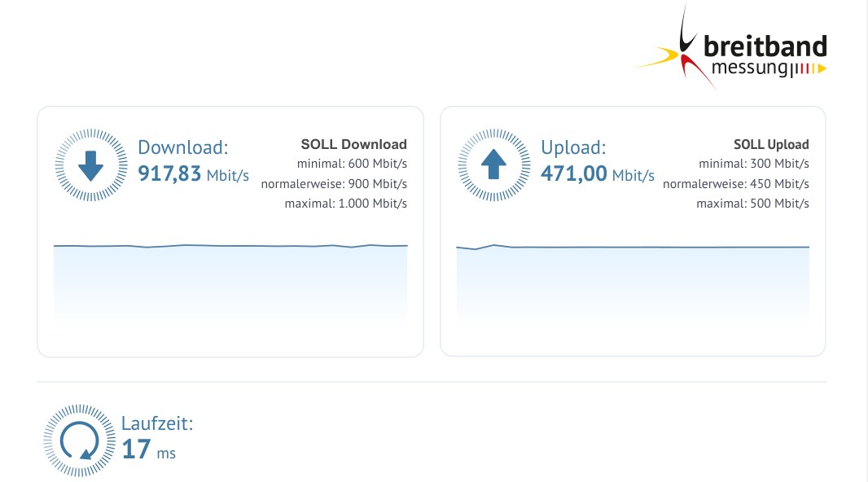Viewport: 868px width, 482px height.
Task: Click maximal: 500 Mbit/s upload line
Action: pos(753,204)
